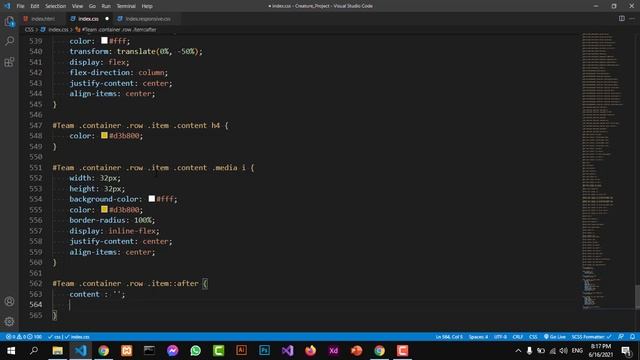Image resolution: width=640 pixels, height=360 pixels.
Task: Open the Accounts menu icon
Action: coord(9,301)
